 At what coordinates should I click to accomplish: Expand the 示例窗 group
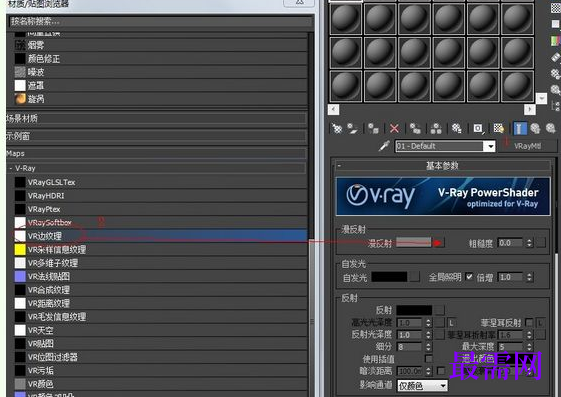156,136
